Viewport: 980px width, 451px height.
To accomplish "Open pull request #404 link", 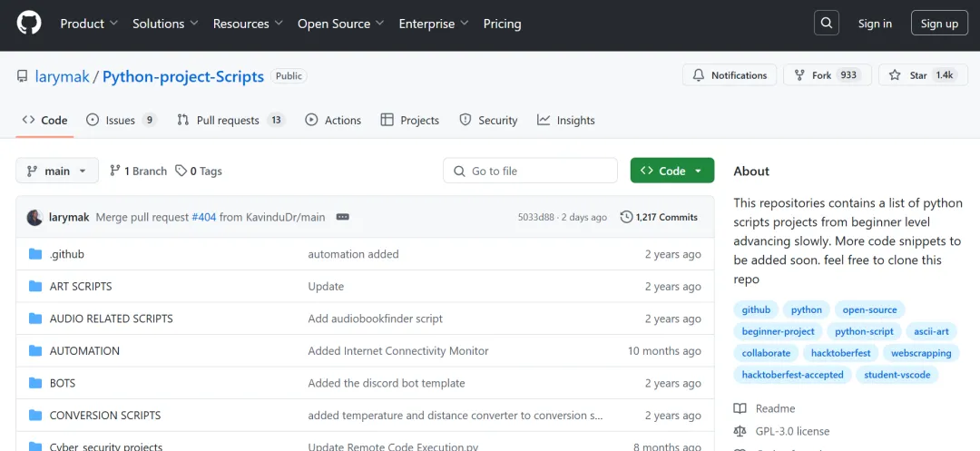I will [204, 218].
